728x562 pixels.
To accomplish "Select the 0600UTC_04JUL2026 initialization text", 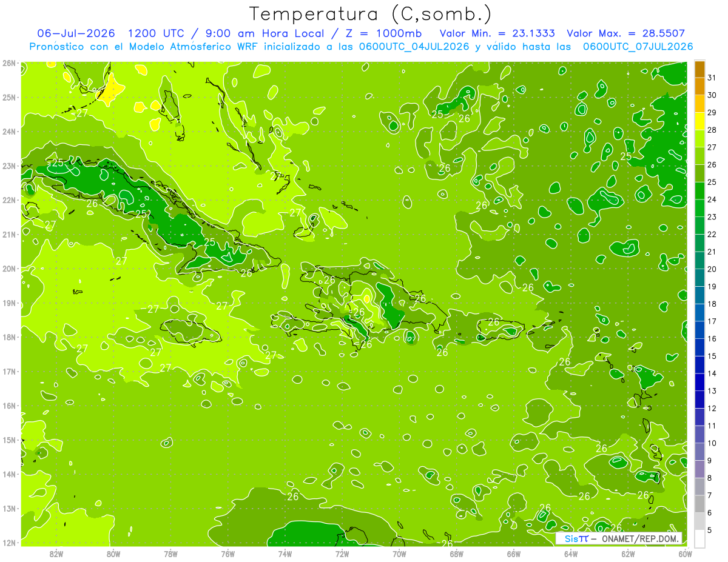I will click(x=414, y=47).
